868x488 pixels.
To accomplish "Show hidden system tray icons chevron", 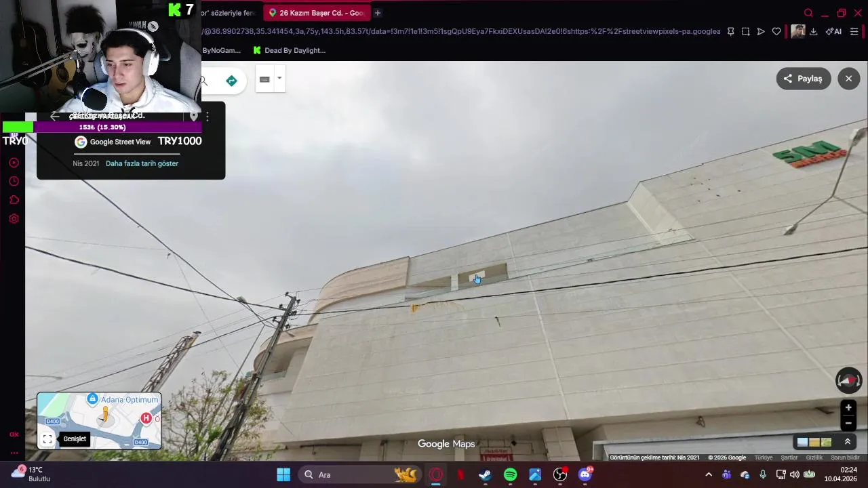I will coord(709,474).
